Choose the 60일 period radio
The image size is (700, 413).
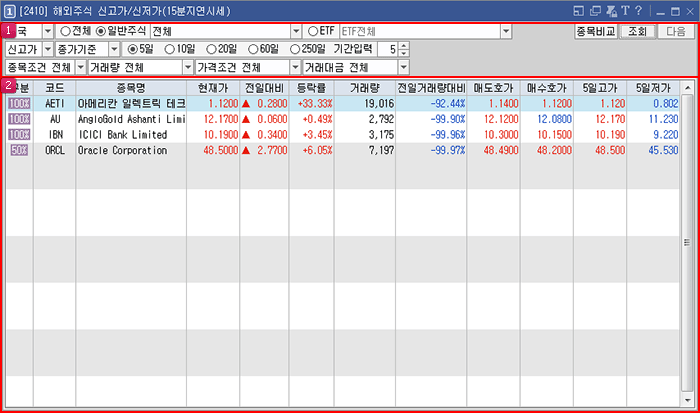pos(253,49)
